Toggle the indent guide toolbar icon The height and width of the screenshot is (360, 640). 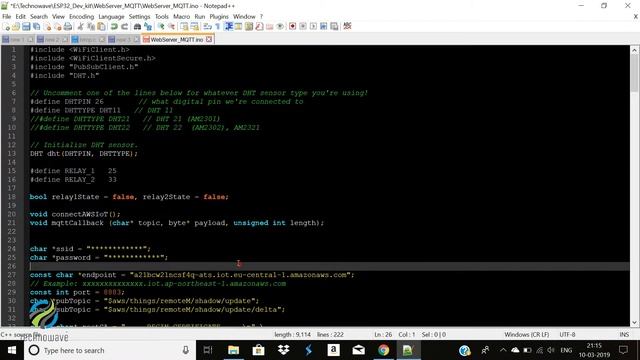[x=229, y=27]
